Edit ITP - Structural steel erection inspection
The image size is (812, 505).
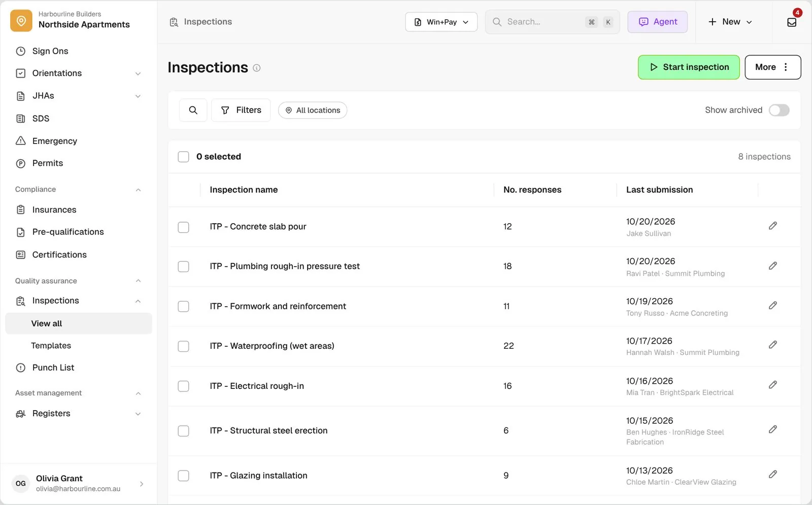(x=772, y=429)
